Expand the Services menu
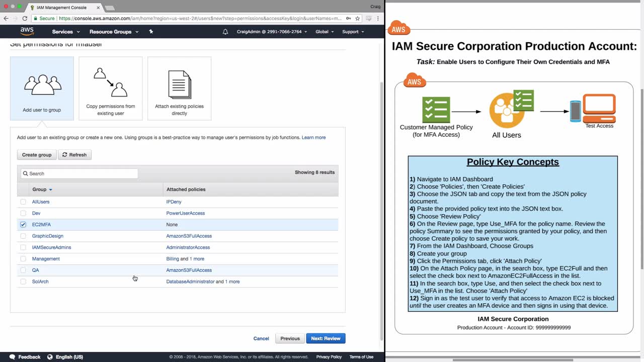The height and width of the screenshot is (362, 644). point(66,32)
